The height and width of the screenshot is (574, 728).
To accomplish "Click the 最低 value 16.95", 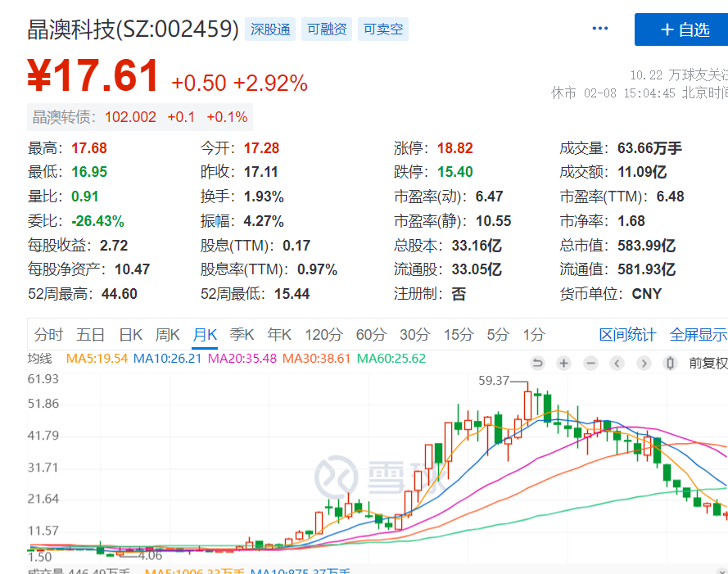I will (x=89, y=172).
